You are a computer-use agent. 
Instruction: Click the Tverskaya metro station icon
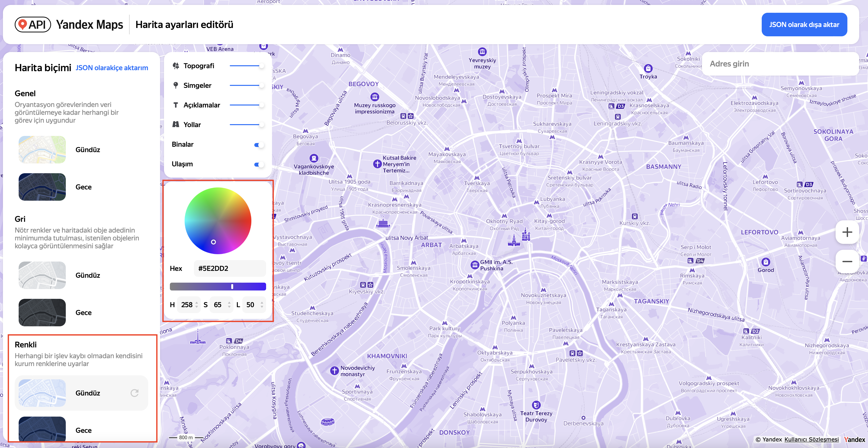point(477,178)
